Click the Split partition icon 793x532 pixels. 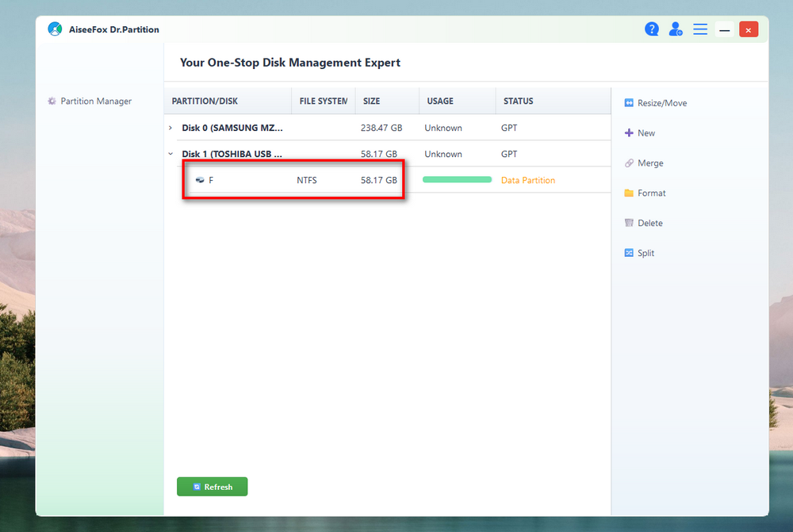click(629, 254)
